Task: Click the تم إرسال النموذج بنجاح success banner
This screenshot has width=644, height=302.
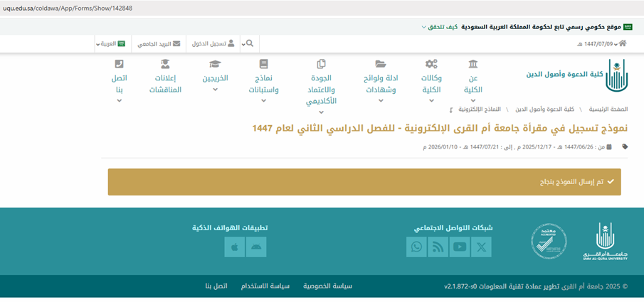Action: click(x=364, y=182)
